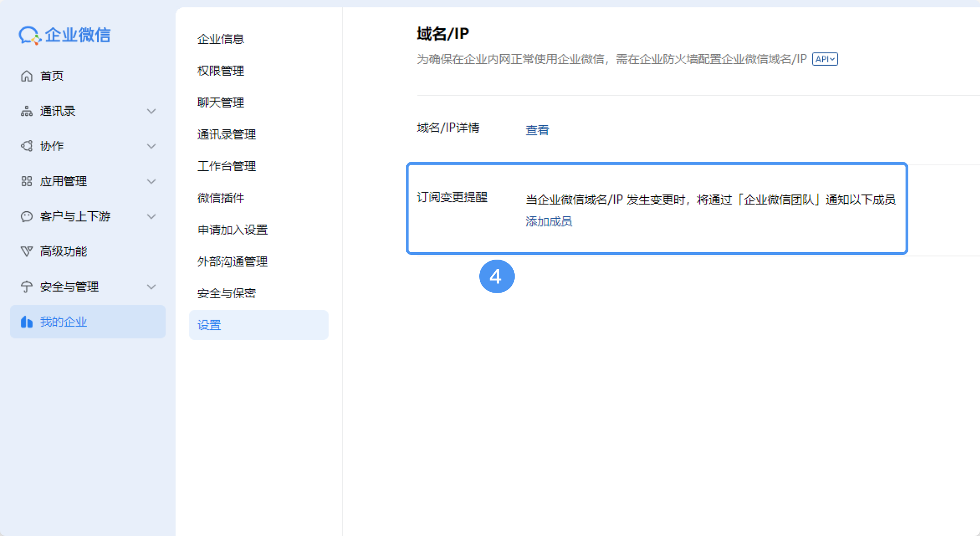This screenshot has height=536, width=980.
Task: Open the API dropdown tag
Action: pos(825,59)
